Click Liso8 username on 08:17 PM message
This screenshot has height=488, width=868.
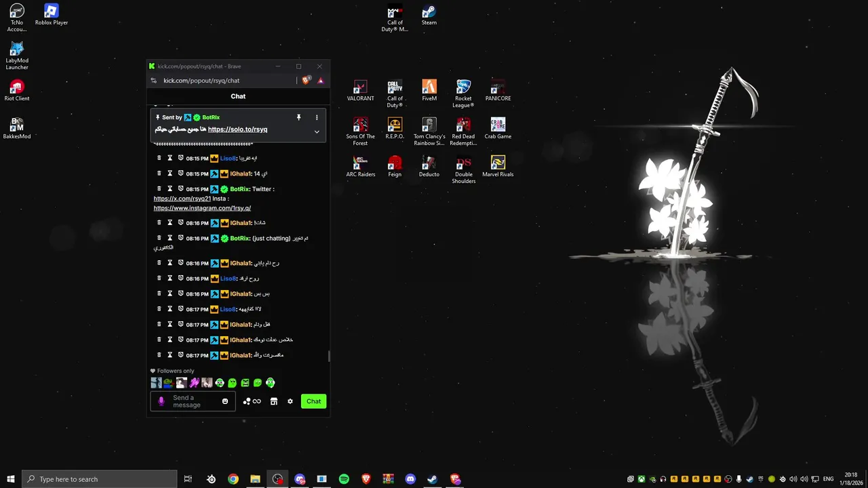click(228, 309)
